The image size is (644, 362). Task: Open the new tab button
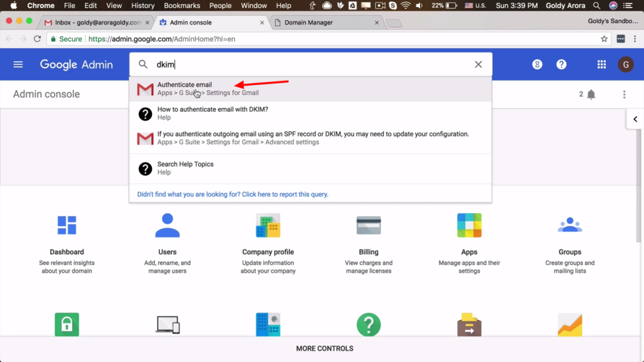click(395, 23)
